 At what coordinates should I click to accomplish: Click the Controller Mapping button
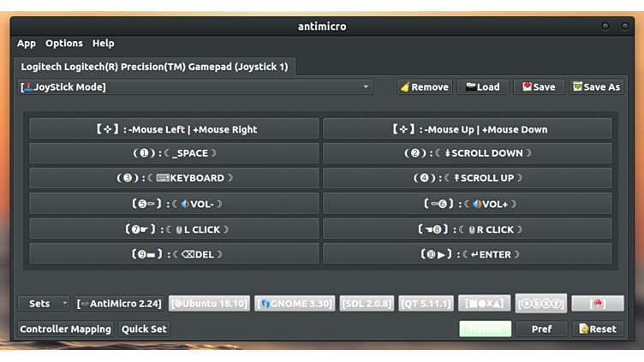tap(66, 329)
